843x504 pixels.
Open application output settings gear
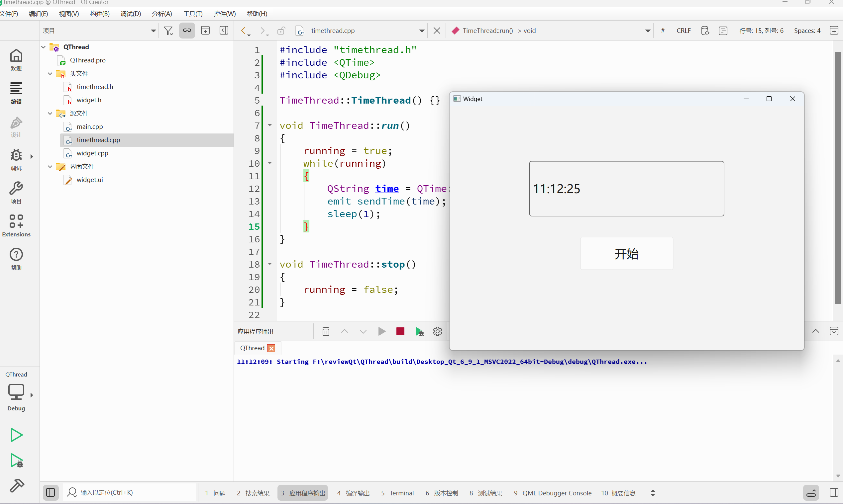(x=437, y=331)
